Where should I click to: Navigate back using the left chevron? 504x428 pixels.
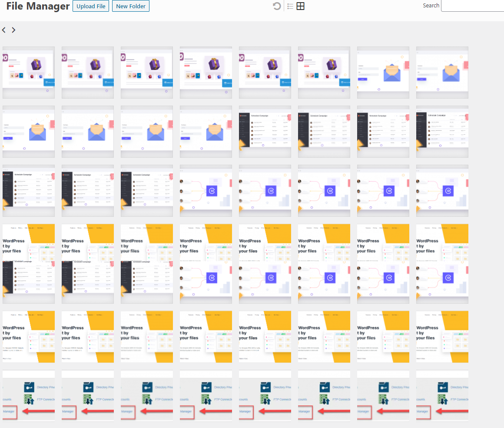point(3,30)
